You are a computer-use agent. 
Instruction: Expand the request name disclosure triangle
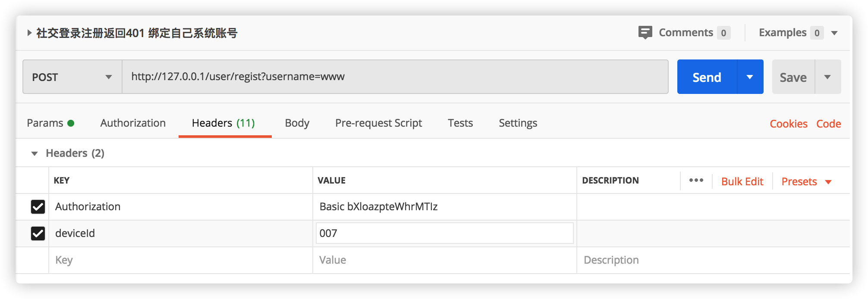point(29,33)
